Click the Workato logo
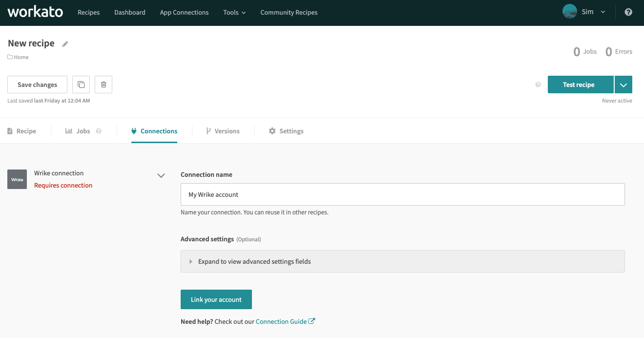Image resolution: width=644 pixels, height=338 pixels. click(x=35, y=12)
